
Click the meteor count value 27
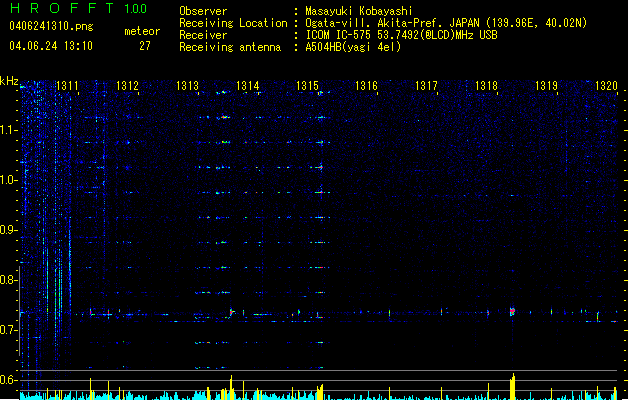(145, 46)
